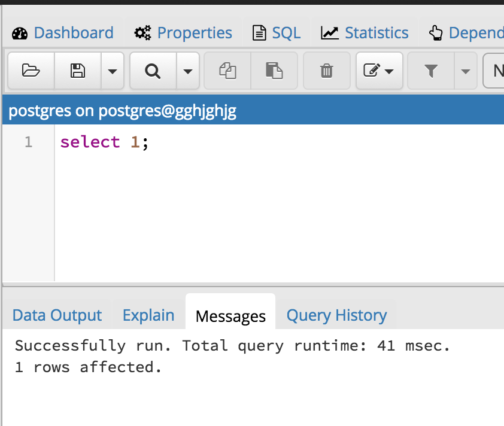
Task: Open the Query History tab
Action: 336,315
